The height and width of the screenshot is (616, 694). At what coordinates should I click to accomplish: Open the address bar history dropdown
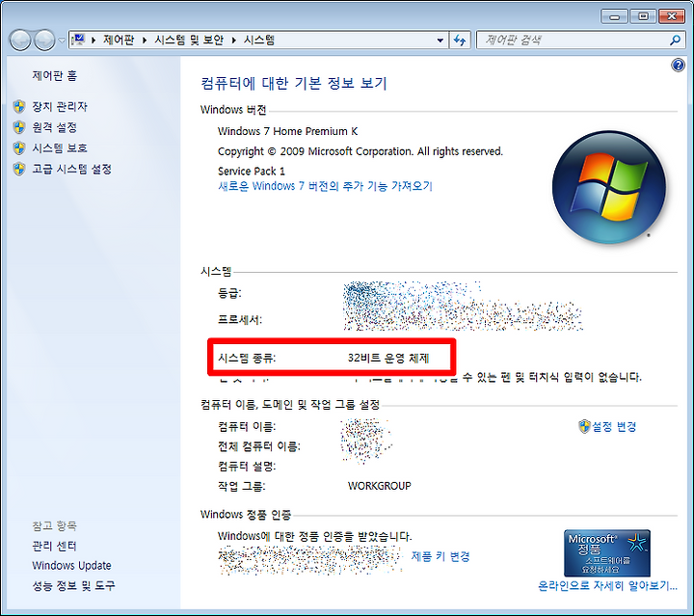pyautogui.click(x=440, y=40)
